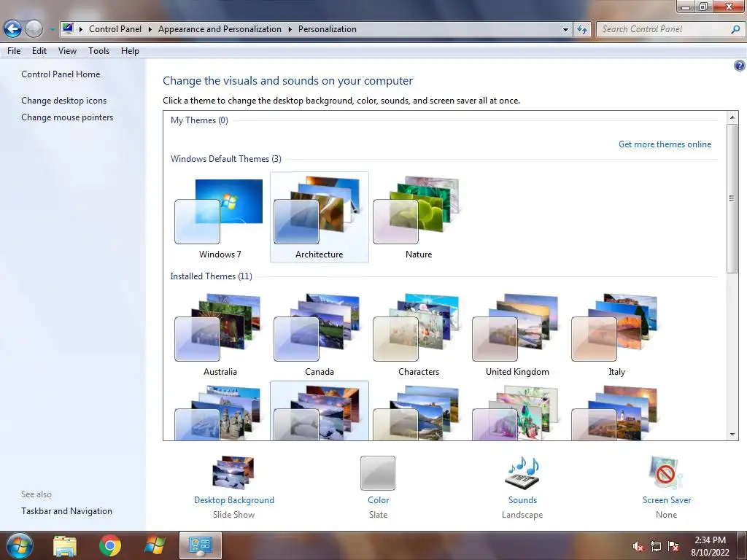747x560 pixels.
Task: Apply the Nature theme
Action: coord(418,217)
